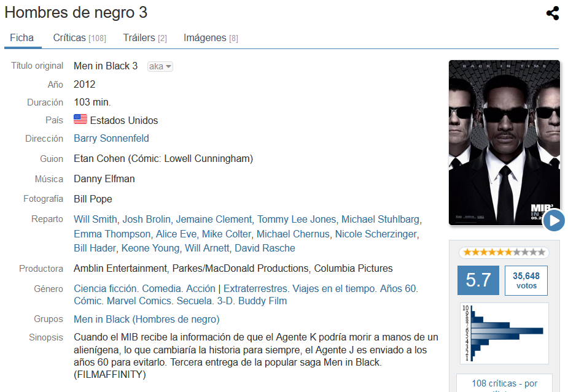568x392 pixels.
Task: Expand the aka alternate titles dropdown
Action: tap(160, 66)
